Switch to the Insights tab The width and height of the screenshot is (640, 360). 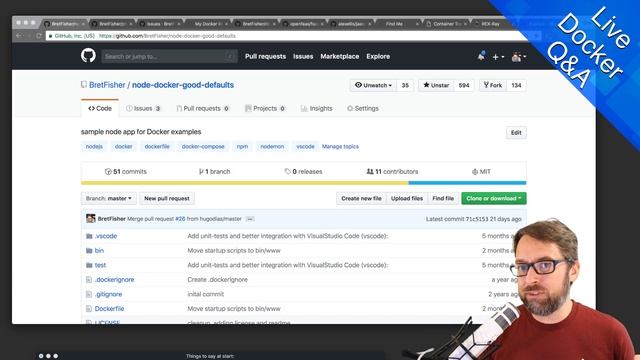tap(317, 108)
